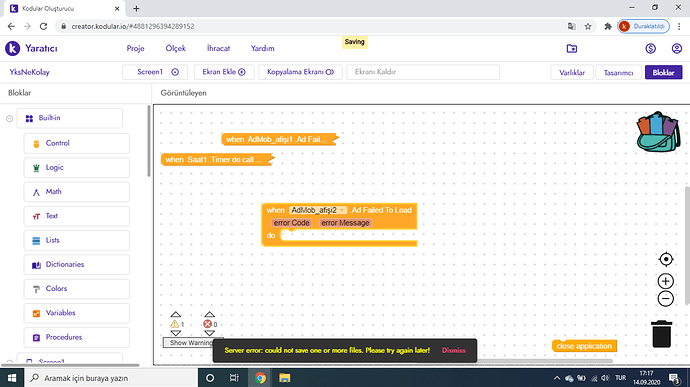The height and width of the screenshot is (387, 690).
Task: Reload the browser page
Action: [x=43, y=26]
